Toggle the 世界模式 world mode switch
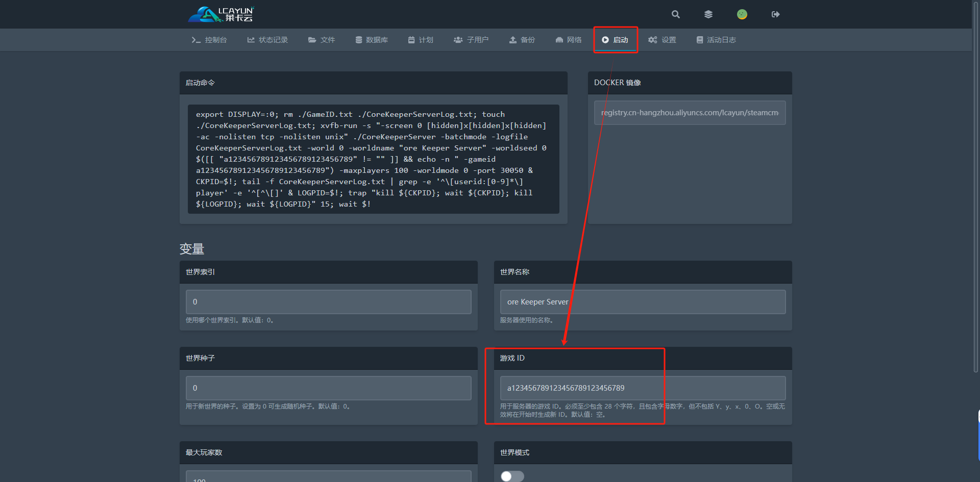 point(512,476)
